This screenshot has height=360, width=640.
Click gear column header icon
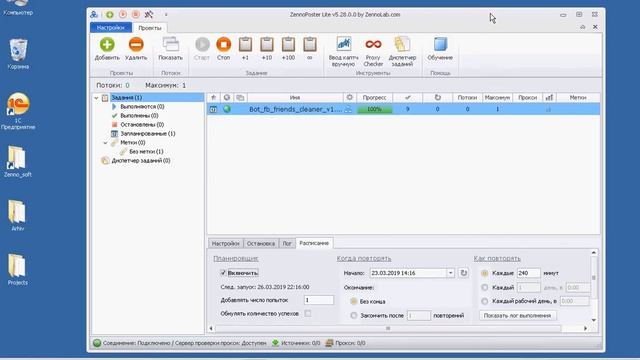pyautogui.click(x=349, y=98)
